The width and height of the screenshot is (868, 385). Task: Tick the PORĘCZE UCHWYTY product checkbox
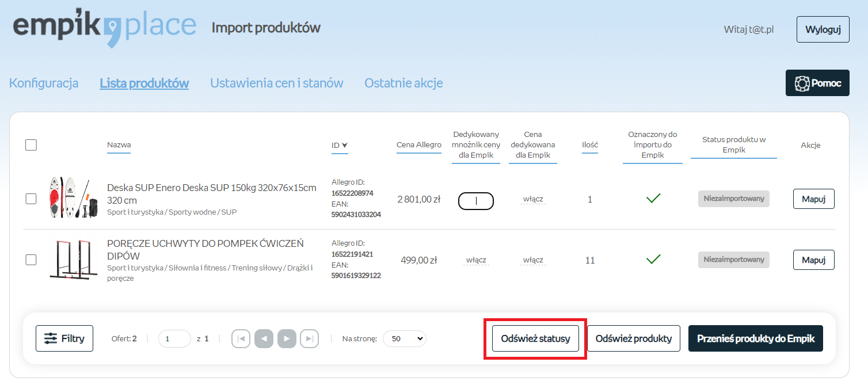click(x=31, y=260)
